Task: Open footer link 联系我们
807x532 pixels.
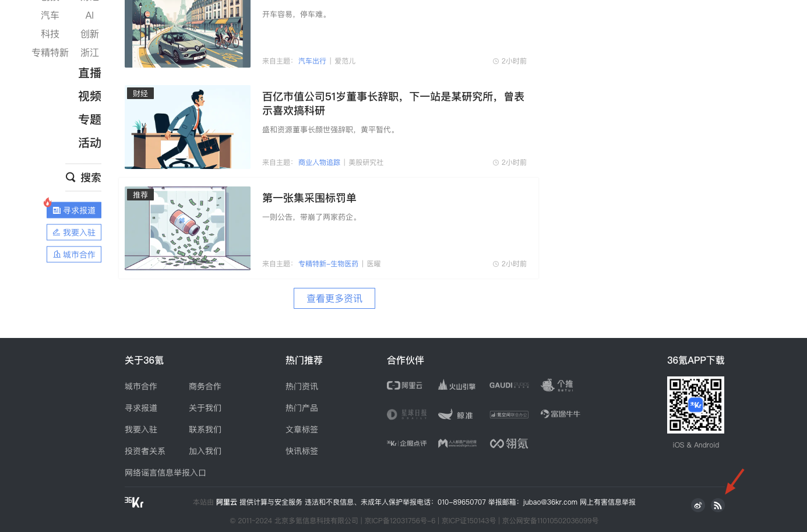Action: click(205, 429)
